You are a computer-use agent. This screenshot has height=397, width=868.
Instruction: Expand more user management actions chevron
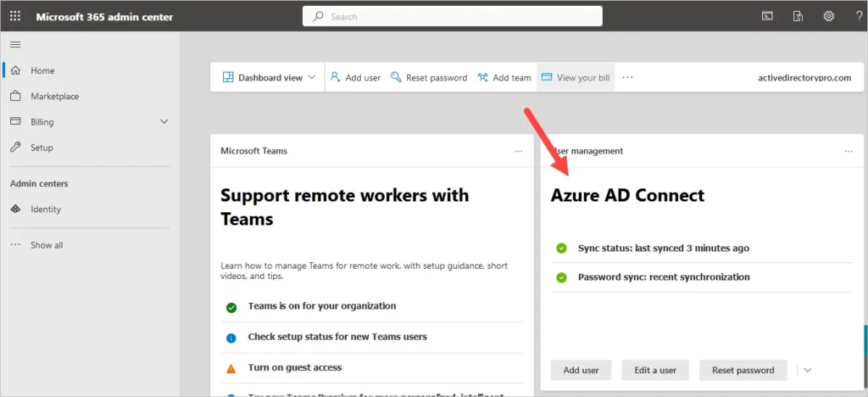pyautogui.click(x=808, y=370)
